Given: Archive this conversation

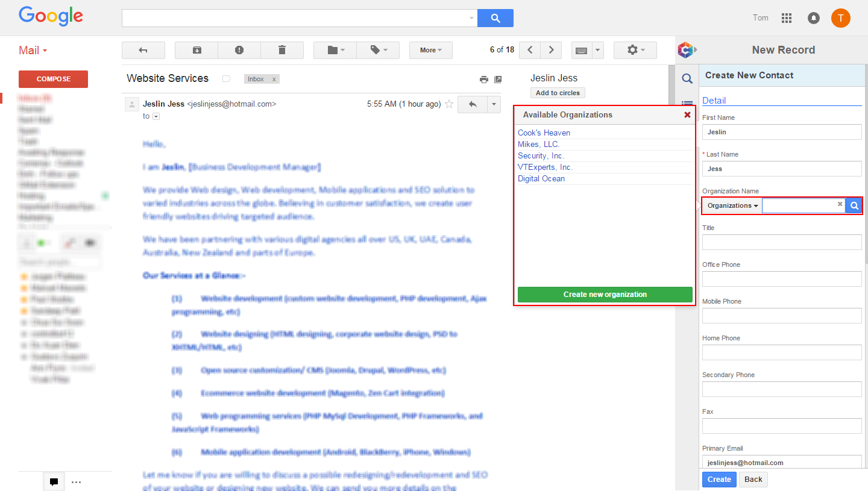Looking at the screenshot, I should tap(197, 50).
